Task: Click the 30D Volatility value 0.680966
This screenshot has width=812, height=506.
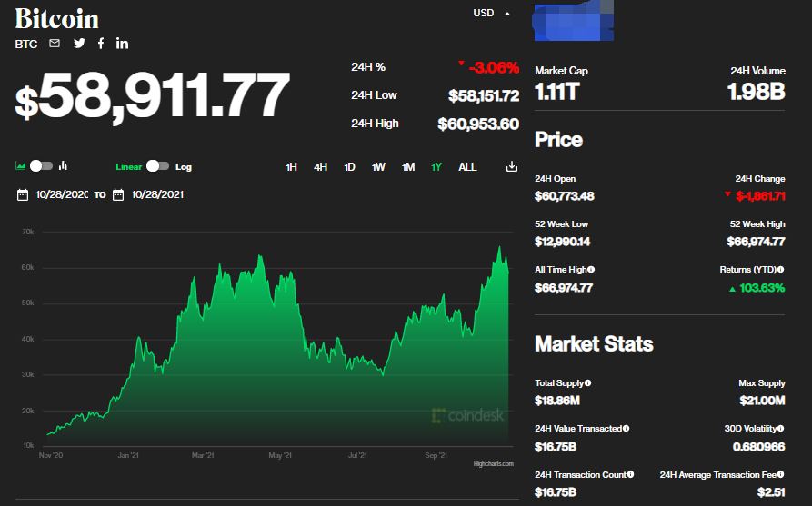Action: click(759, 447)
